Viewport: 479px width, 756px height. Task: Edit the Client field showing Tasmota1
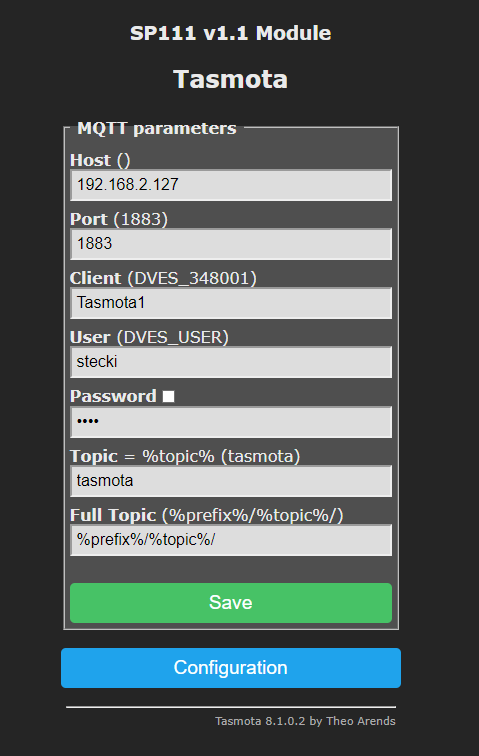231,303
